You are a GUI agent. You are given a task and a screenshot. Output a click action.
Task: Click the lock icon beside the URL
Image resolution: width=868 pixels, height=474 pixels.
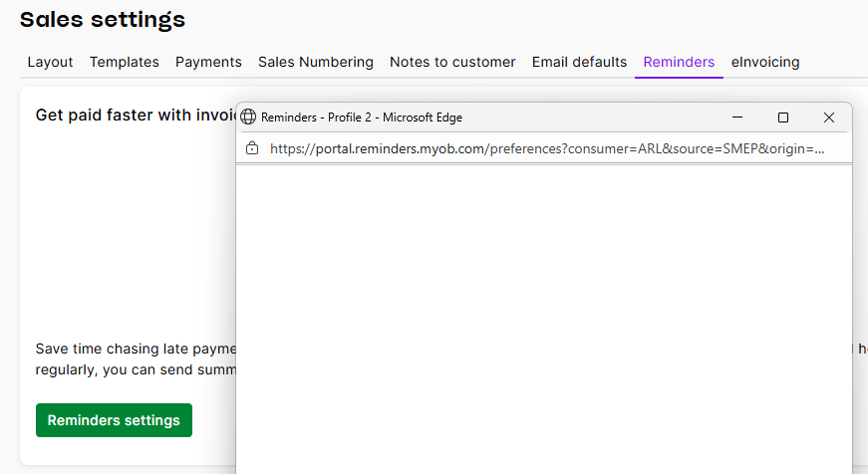(252, 148)
